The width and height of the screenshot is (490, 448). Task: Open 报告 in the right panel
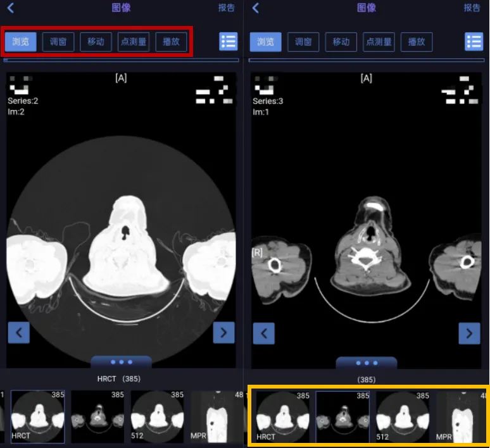472,8
